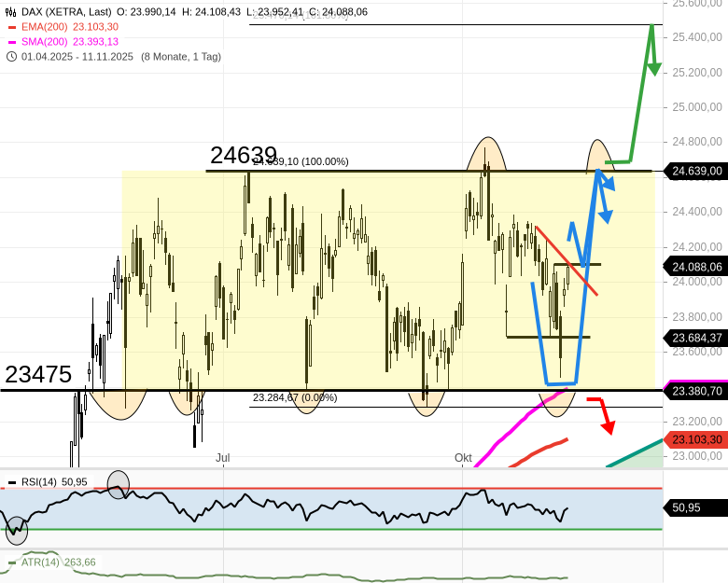Click the Jul label on the time axis
This screenshot has width=728, height=583.
point(222,458)
